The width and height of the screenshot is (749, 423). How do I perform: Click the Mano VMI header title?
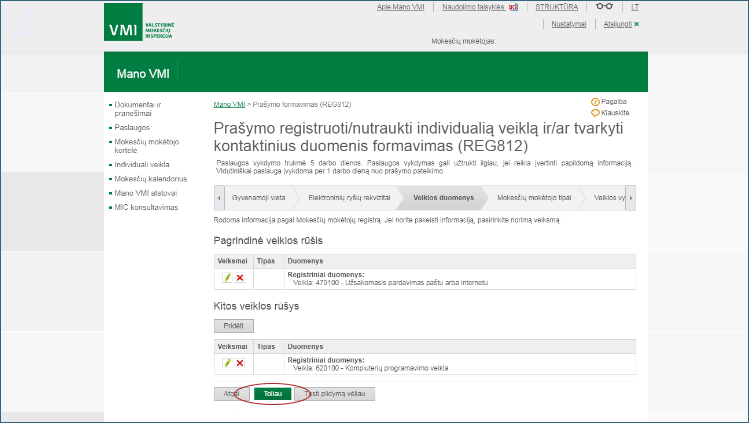pyautogui.click(x=143, y=74)
